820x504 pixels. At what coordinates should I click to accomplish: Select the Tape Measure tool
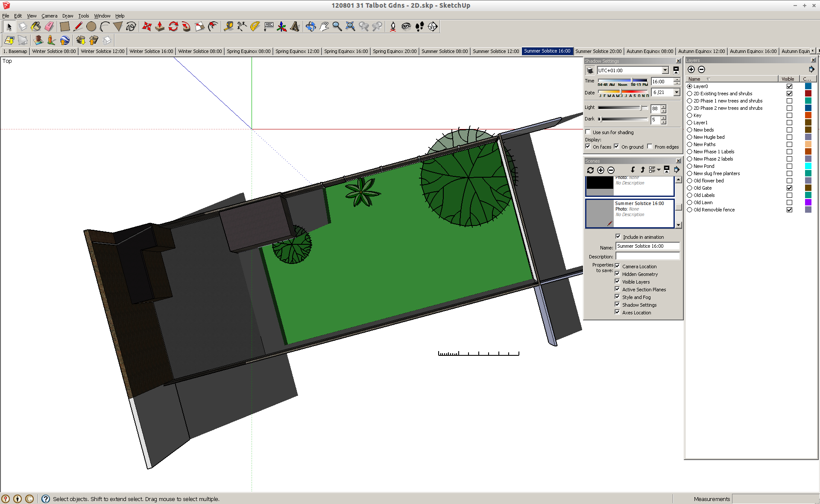[228, 26]
